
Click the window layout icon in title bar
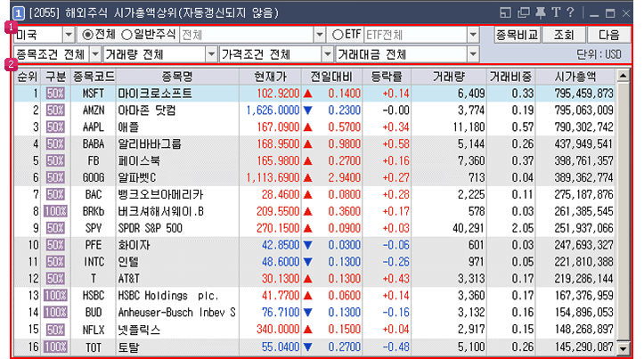[506, 12]
